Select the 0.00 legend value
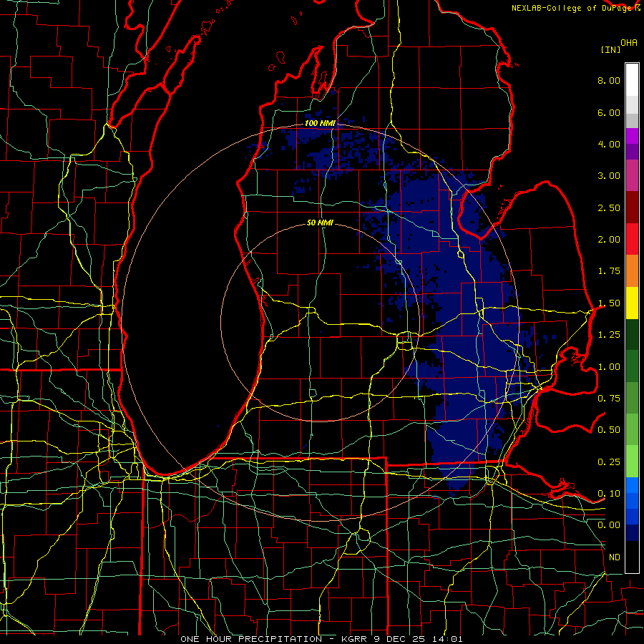Viewport: 644px width, 644px height. pyautogui.click(x=609, y=525)
